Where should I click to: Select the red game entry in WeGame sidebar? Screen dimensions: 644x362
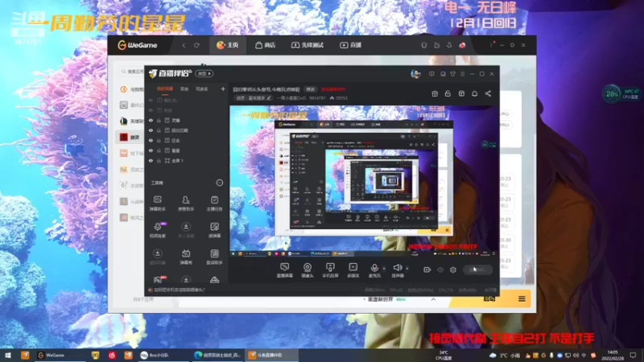pos(130,137)
